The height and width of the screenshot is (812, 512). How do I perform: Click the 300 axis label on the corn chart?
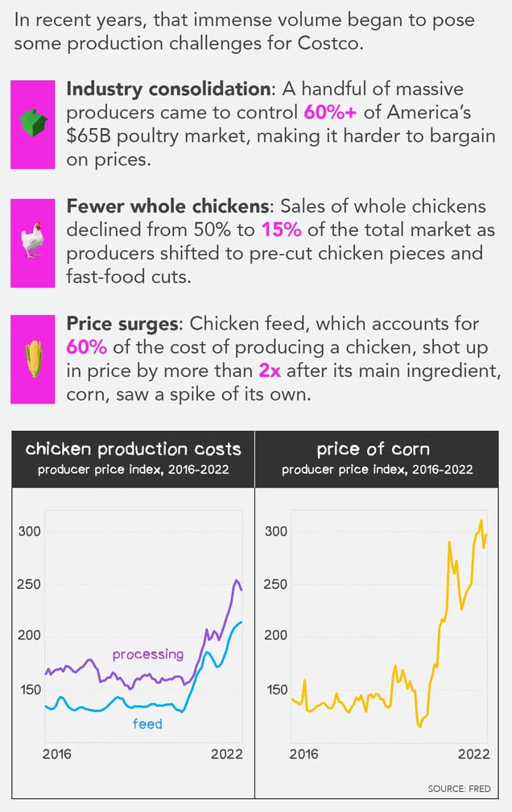pyautogui.click(x=276, y=532)
